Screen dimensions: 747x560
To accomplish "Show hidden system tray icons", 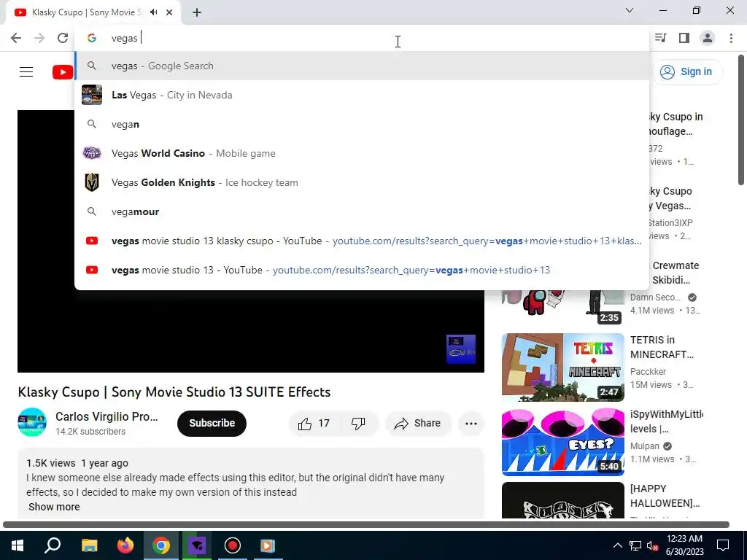I will 617,545.
